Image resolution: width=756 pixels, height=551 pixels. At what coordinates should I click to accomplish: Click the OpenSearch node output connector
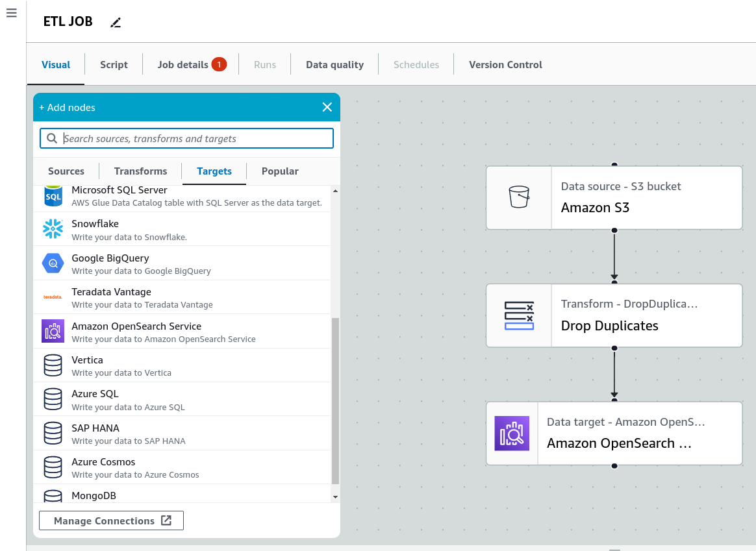[x=614, y=466]
